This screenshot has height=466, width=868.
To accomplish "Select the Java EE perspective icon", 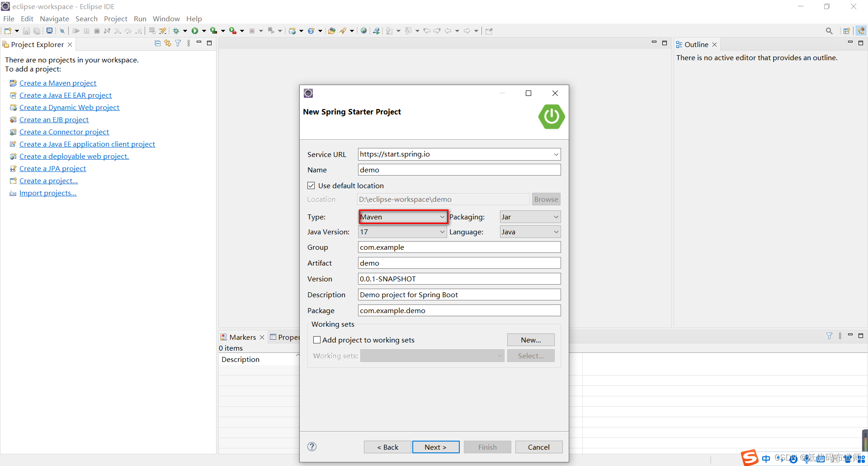I will point(861,31).
